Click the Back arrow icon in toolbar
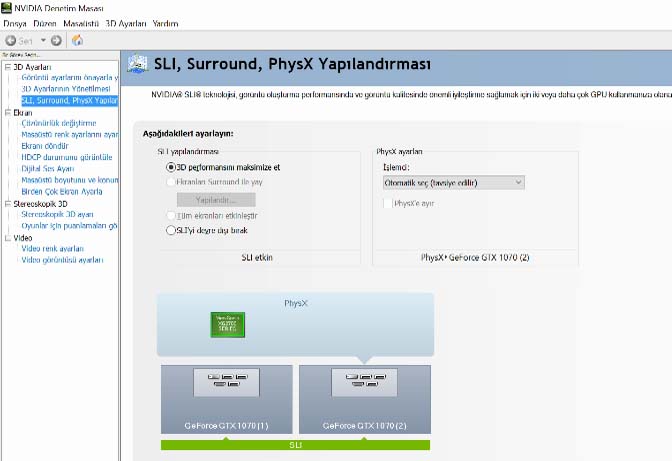672x461 pixels. coord(11,40)
